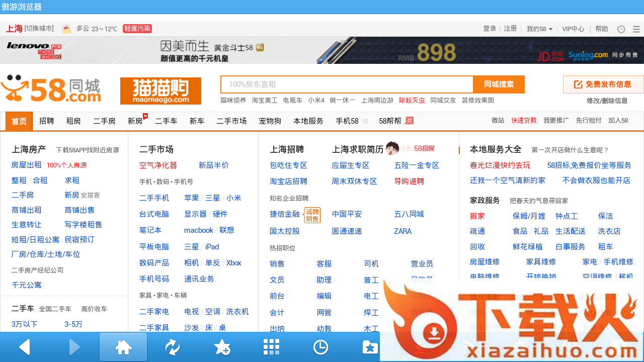This screenshot has width=644, height=362.
Task: Open VIP中心 link
Action: (573, 29)
